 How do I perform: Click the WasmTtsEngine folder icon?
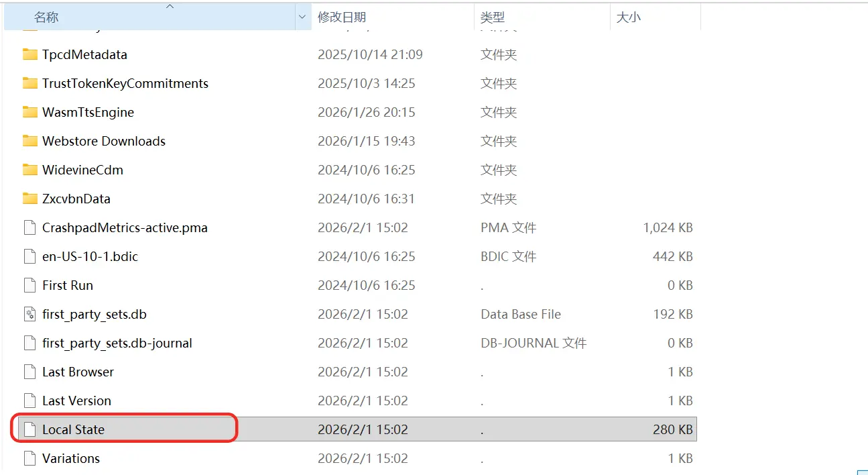click(30, 112)
